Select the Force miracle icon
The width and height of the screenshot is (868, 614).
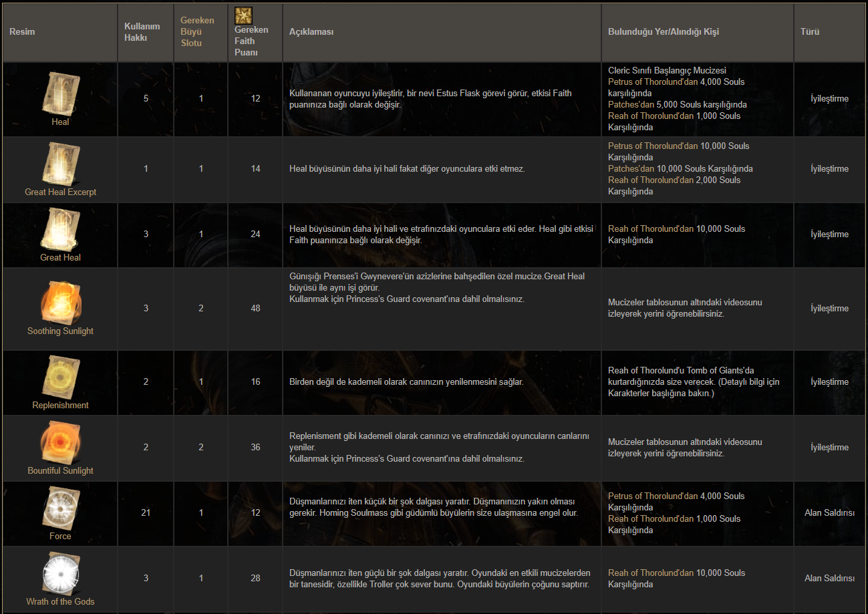(60, 507)
